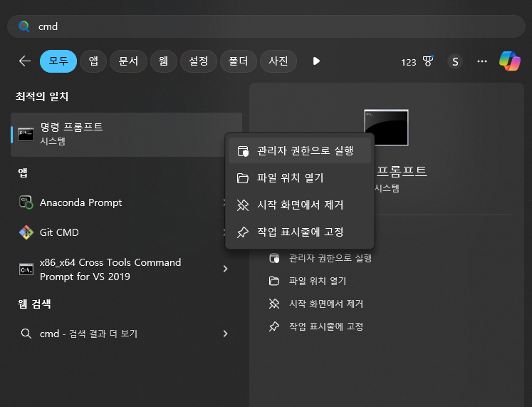Click the preview pane taskbar pin icon
532x407 pixels.
[274, 326]
